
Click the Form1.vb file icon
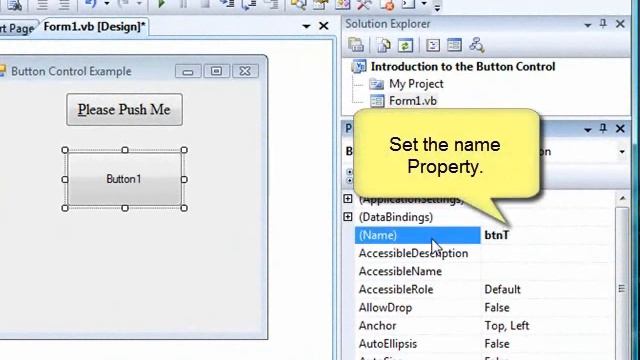tap(377, 101)
